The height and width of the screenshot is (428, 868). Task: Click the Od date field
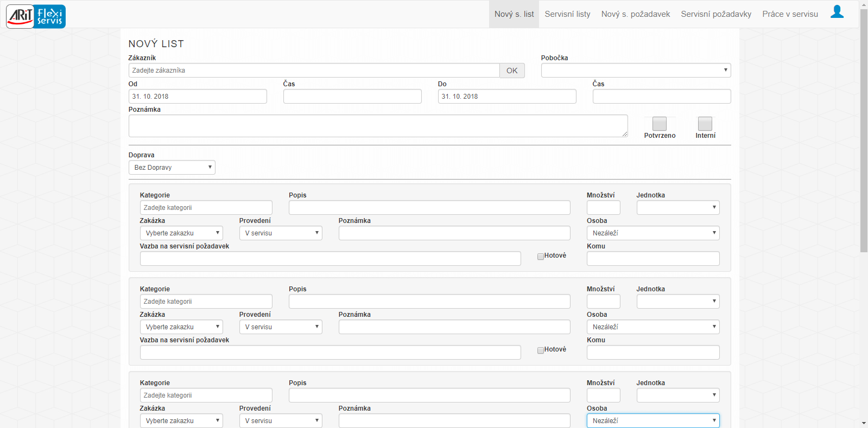pyautogui.click(x=198, y=97)
